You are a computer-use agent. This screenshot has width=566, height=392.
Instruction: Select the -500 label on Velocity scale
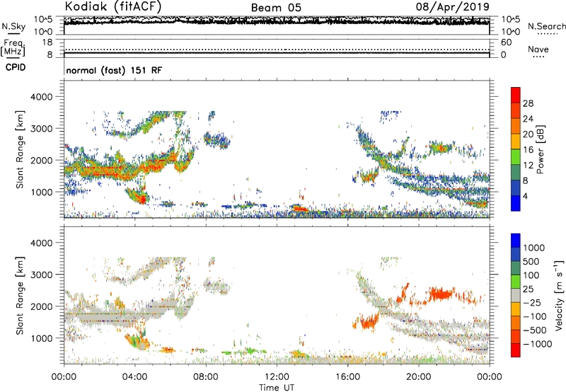535,330
